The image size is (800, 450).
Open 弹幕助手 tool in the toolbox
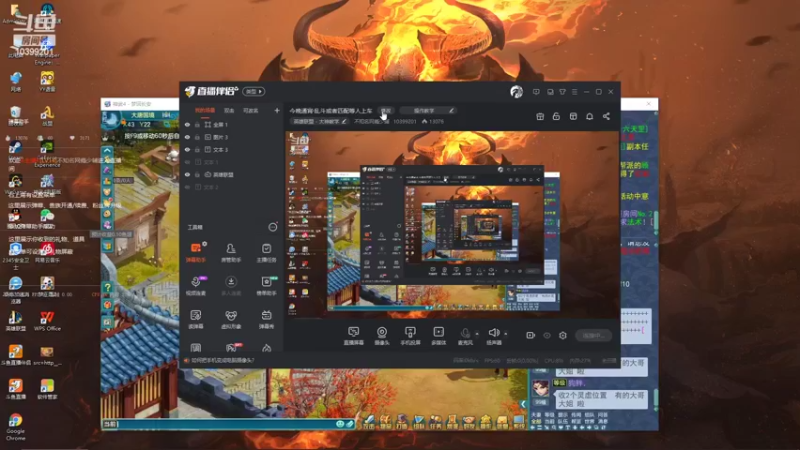196,252
